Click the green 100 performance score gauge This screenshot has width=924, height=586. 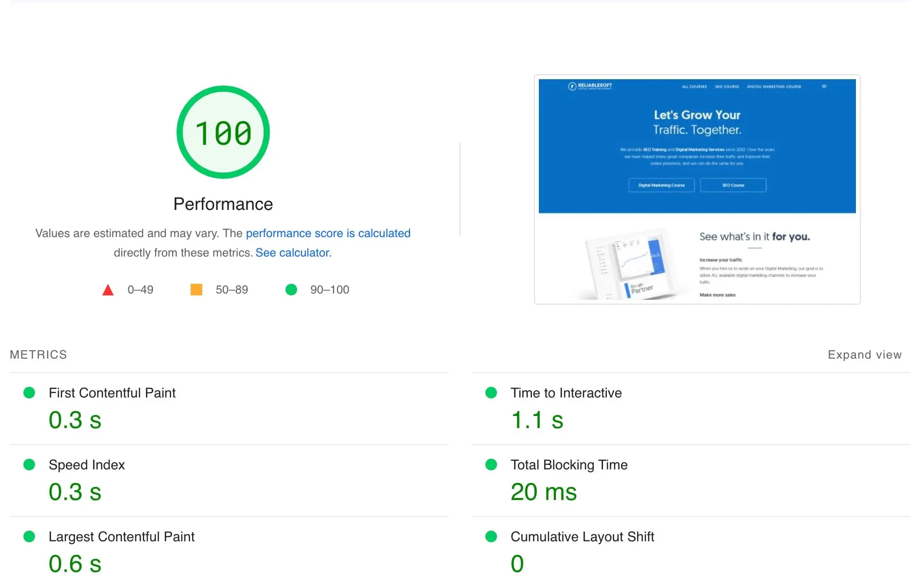point(223,132)
